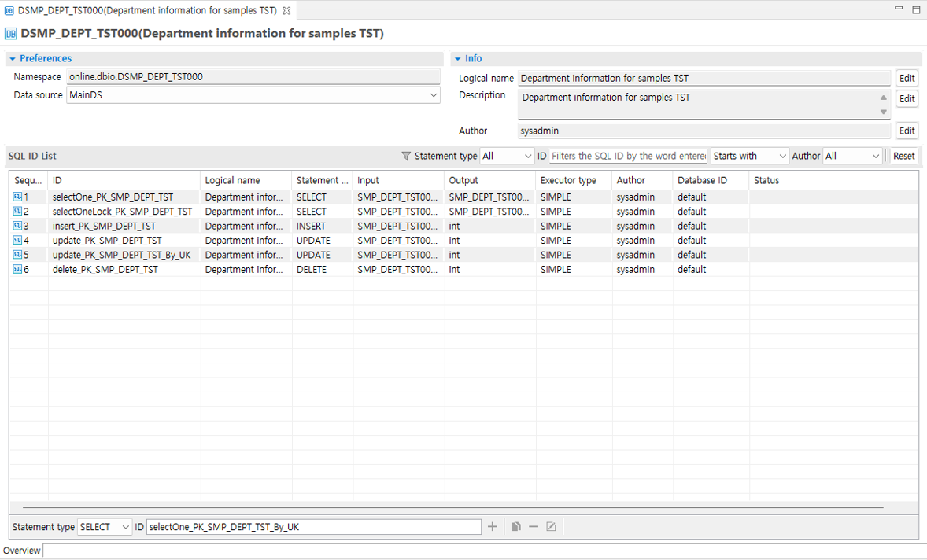Click the filter icon in SQL ID List toolbar

tap(404, 156)
